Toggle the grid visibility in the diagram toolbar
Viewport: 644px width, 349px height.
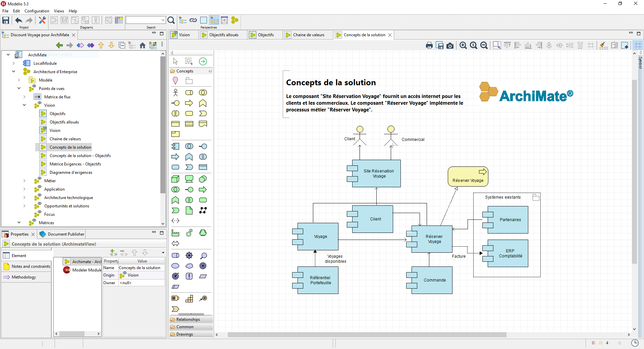pyautogui.click(x=638, y=45)
